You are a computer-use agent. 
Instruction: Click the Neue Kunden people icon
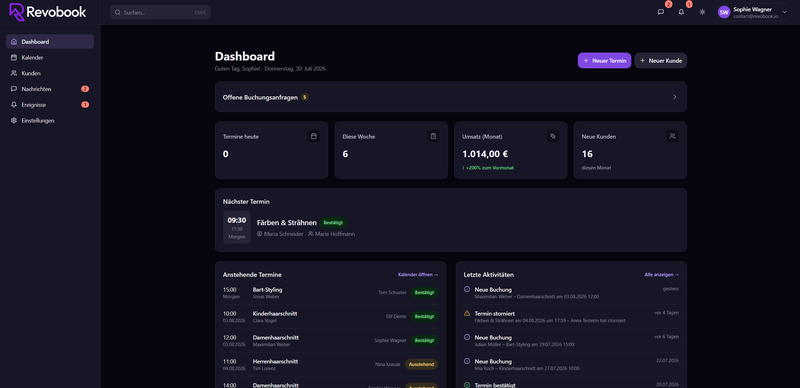click(672, 136)
